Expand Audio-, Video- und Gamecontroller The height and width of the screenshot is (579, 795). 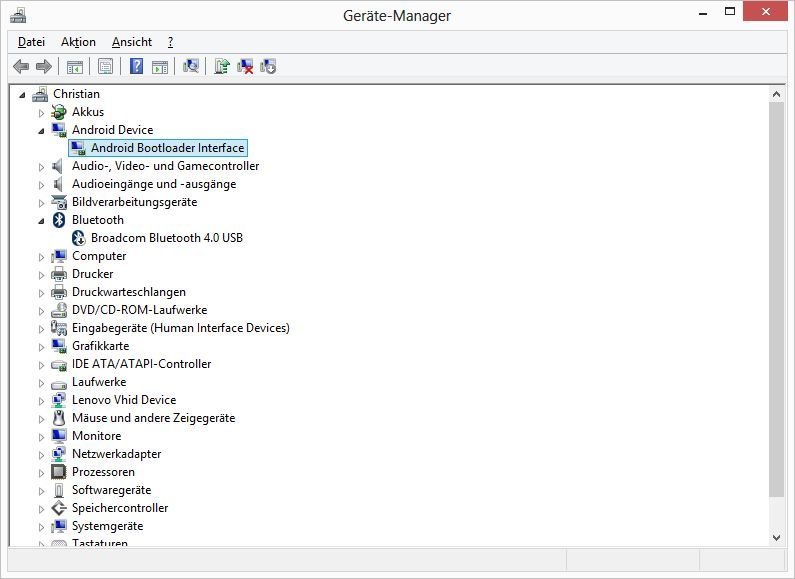(42, 166)
